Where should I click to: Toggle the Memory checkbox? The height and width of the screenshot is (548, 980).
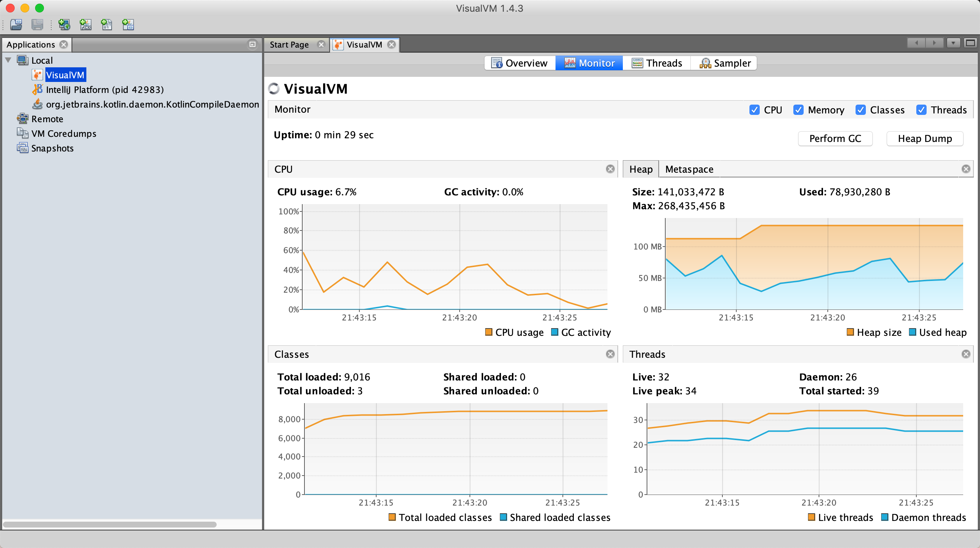pos(798,110)
